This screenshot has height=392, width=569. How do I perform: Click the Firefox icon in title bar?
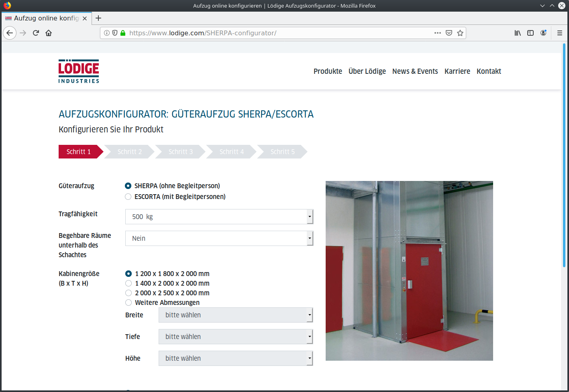coord(7,6)
